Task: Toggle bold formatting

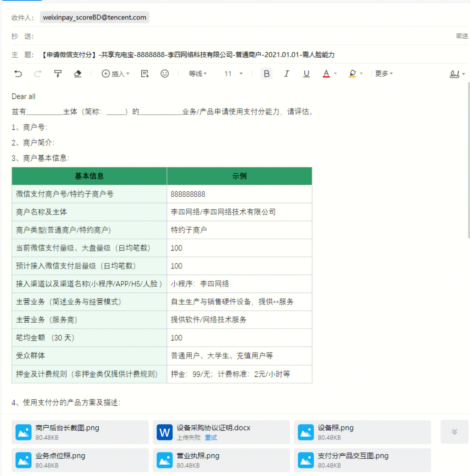Action: coord(266,74)
